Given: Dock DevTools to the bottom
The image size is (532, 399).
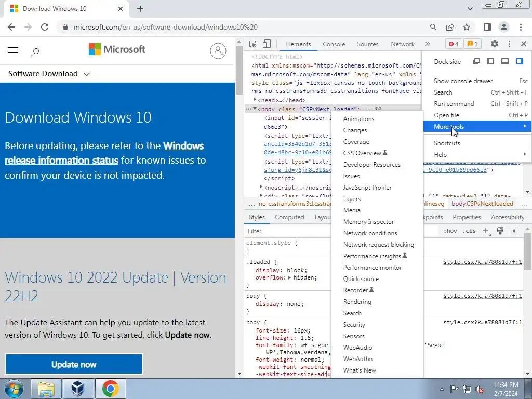Looking at the screenshot, I should click(x=505, y=61).
